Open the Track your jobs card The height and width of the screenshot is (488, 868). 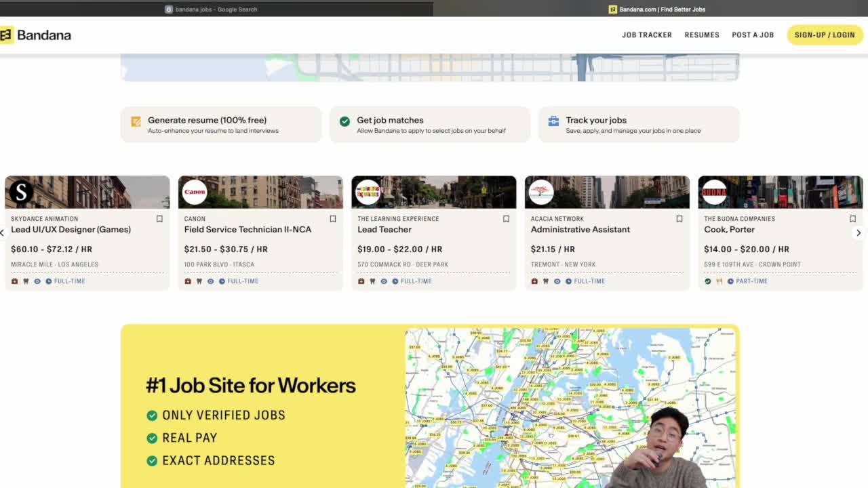(x=639, y=125)
